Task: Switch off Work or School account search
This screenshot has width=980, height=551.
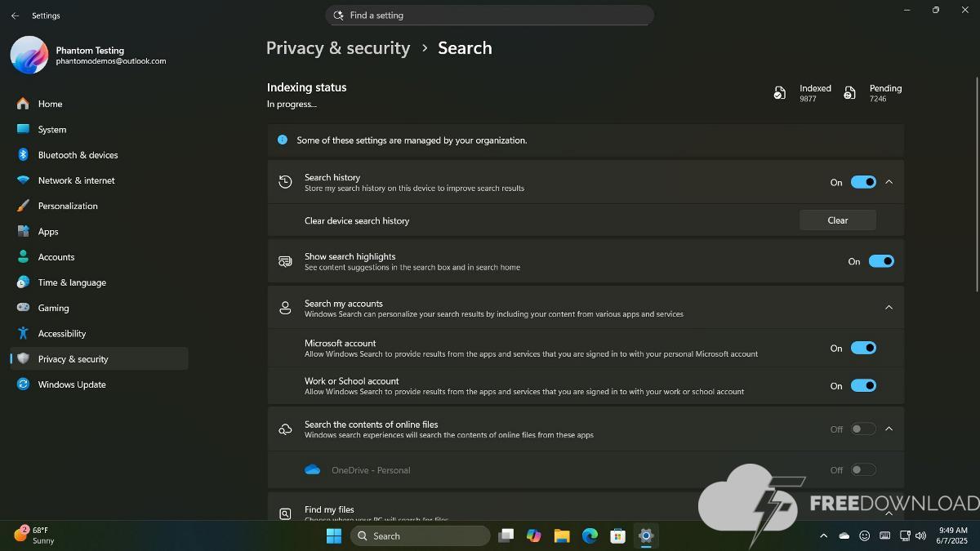Action: [x=863, y=385]
